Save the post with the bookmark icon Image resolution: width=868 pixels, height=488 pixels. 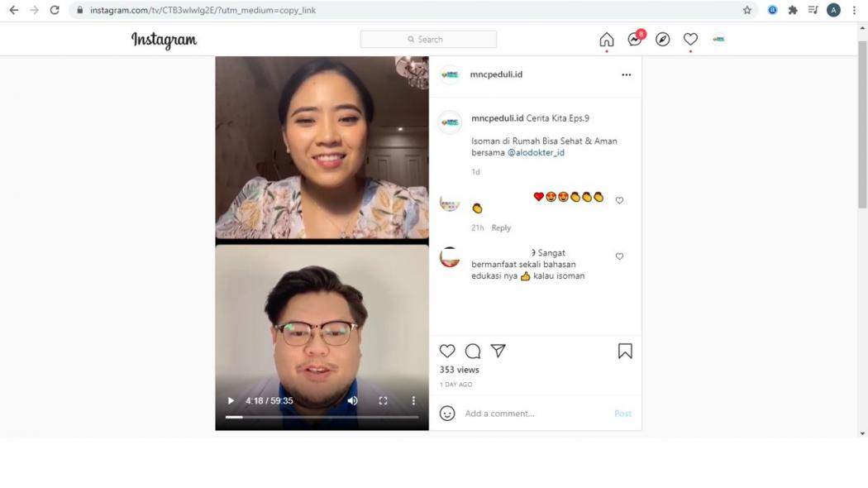625,351
